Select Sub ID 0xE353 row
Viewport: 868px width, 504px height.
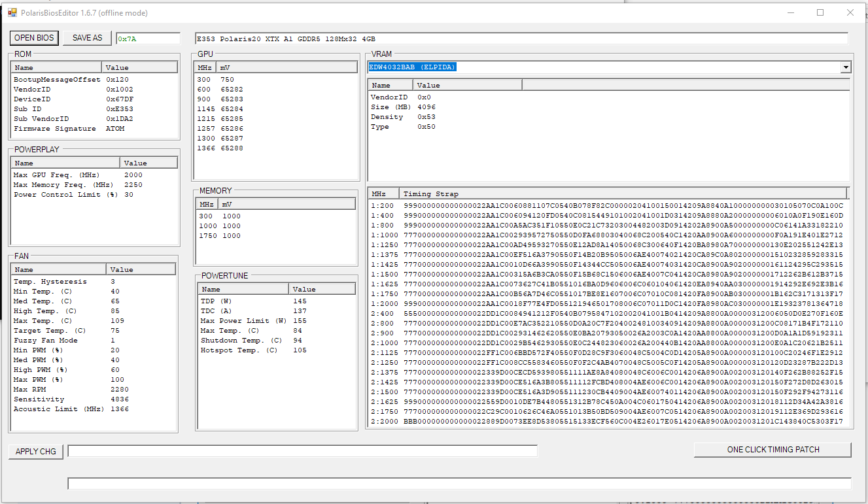click(x=95, y=109)
